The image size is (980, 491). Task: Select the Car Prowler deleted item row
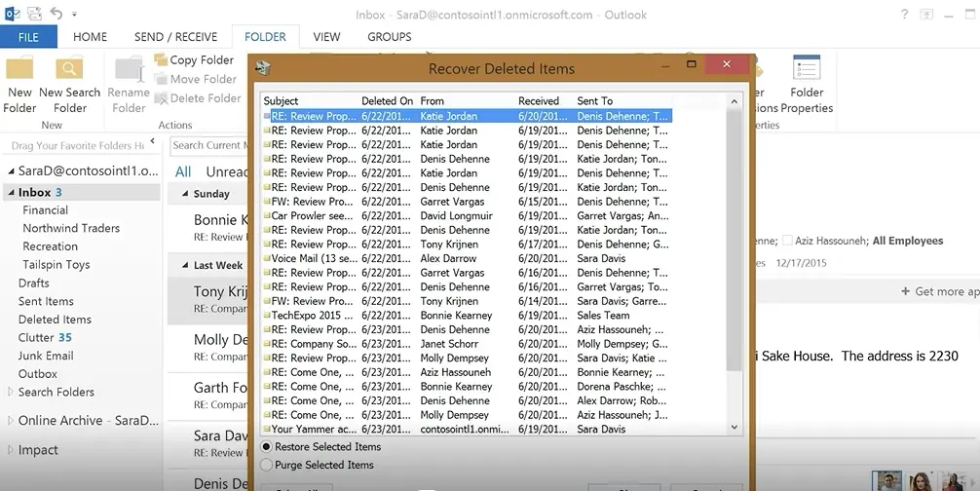(467, 216)
